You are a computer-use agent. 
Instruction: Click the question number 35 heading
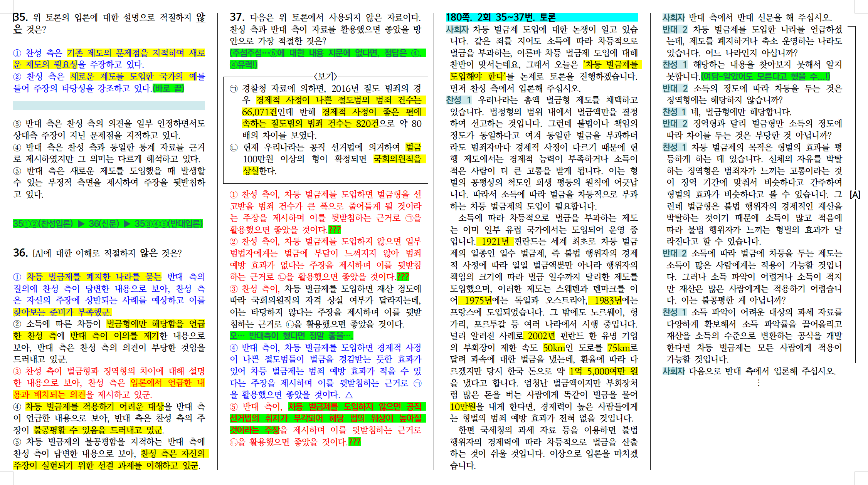pyautogui.click(x=20, y=17)
